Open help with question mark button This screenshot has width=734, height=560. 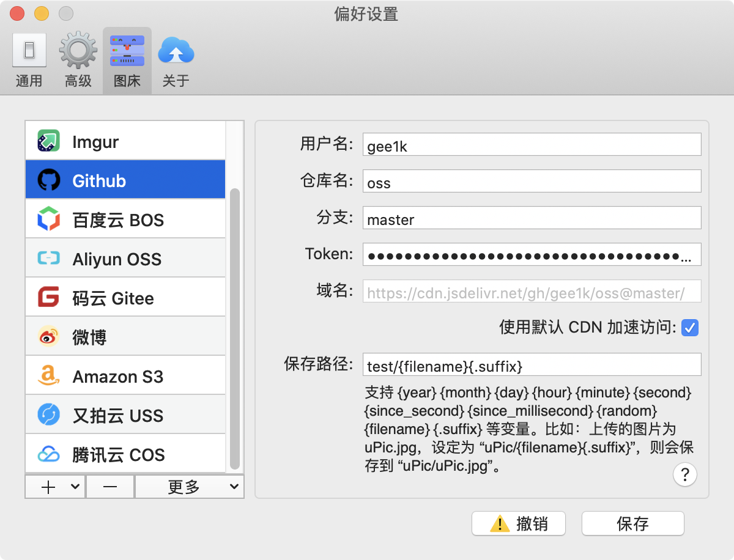click(685, 474)
